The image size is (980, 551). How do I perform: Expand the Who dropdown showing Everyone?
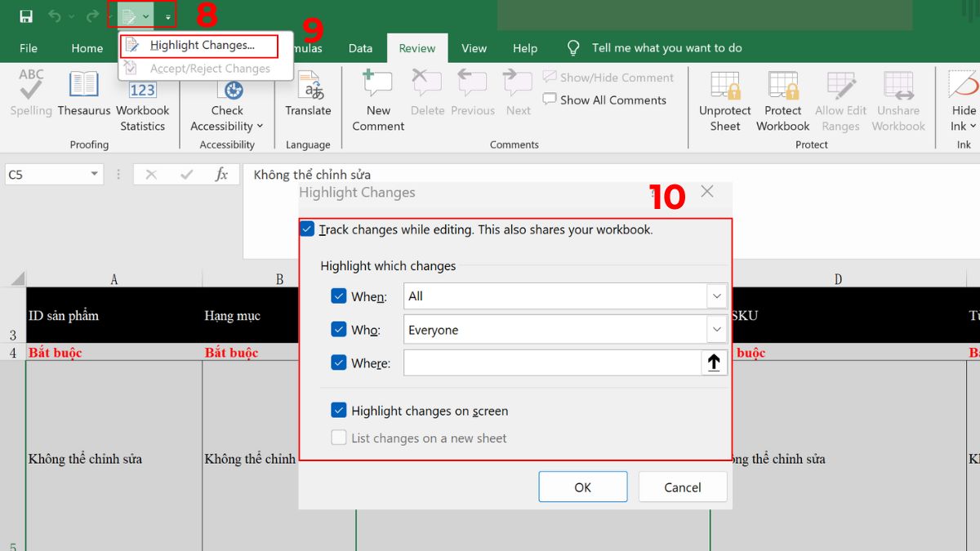716,329
